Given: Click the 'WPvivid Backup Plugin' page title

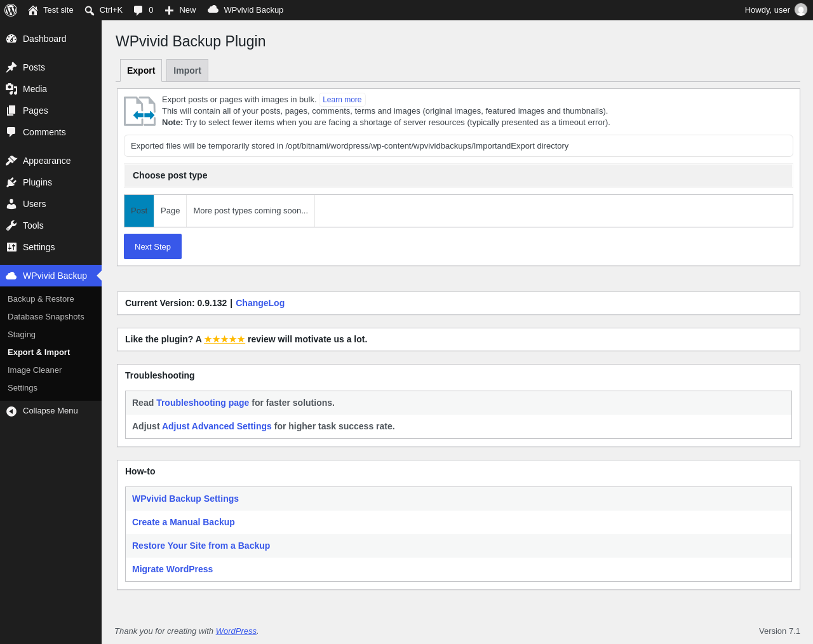Looking at the screenshot, I should [x=191, y=41].
